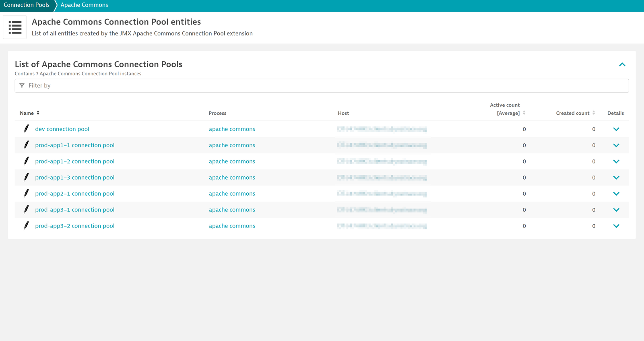
Task: Sort the table by Name column
Action: coord(30,113)
